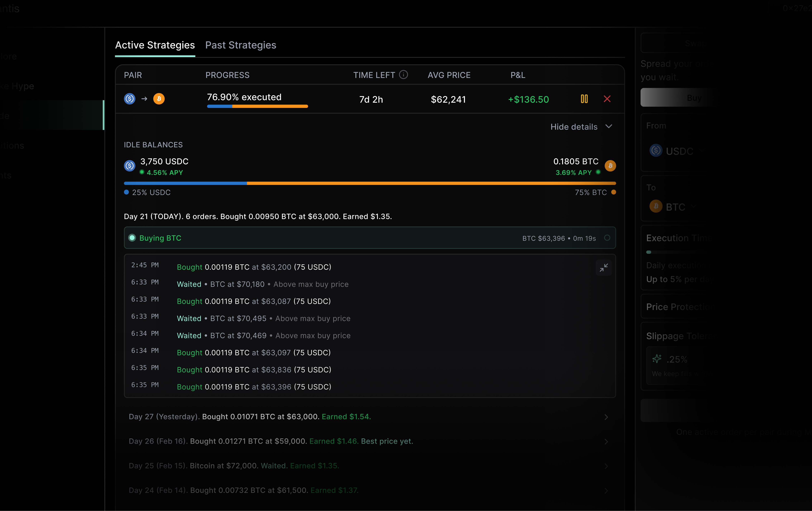Expand the Day 24 (Feb 14) row

click(370, 490)
